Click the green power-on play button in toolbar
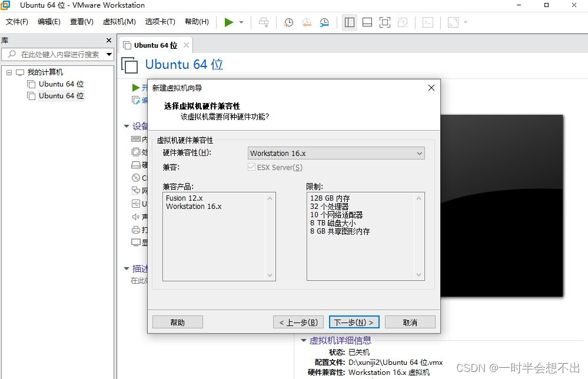This screenshot has height=379, width=588. pyautogui.click(x=229, y=22)
